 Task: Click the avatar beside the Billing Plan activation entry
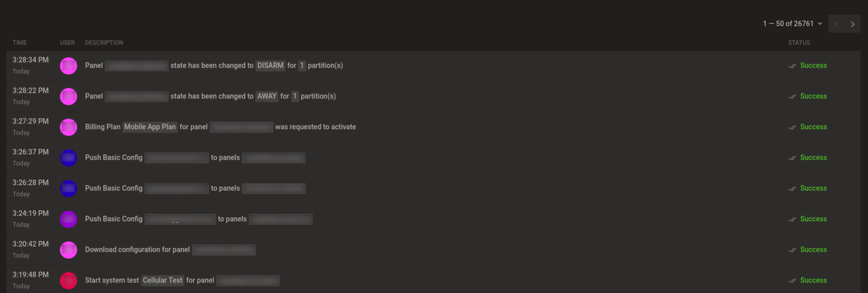click(68, 127)
